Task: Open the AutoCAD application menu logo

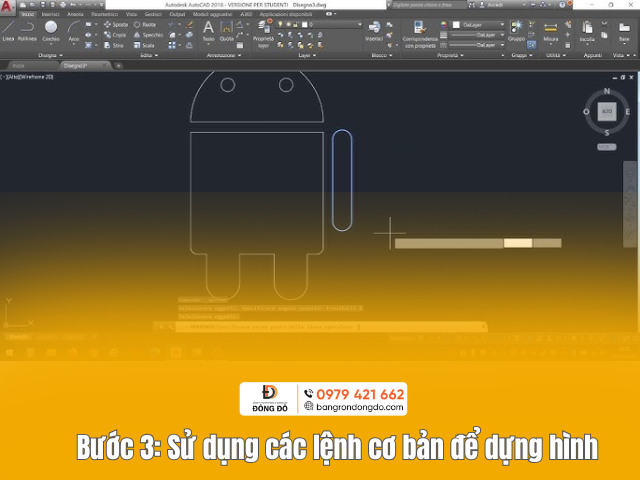Action: coord(7,6)
